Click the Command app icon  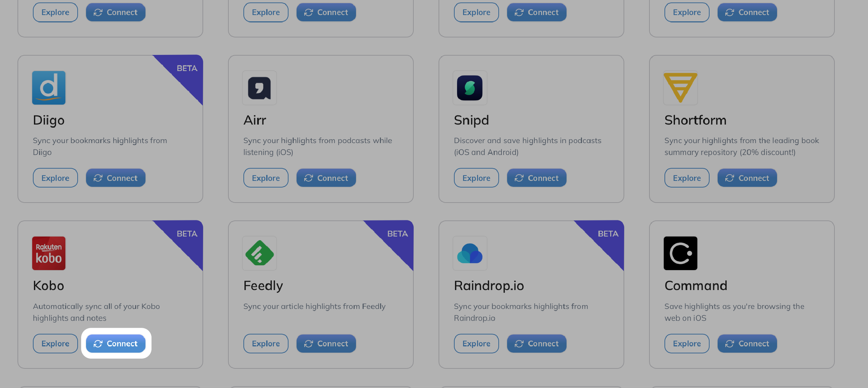tap(680, 253)
